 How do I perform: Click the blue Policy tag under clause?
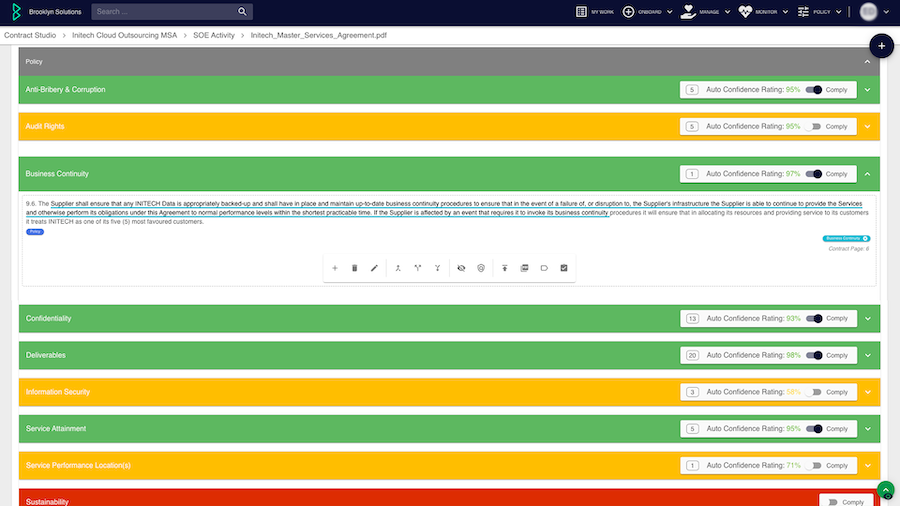(x=35, y=232)
